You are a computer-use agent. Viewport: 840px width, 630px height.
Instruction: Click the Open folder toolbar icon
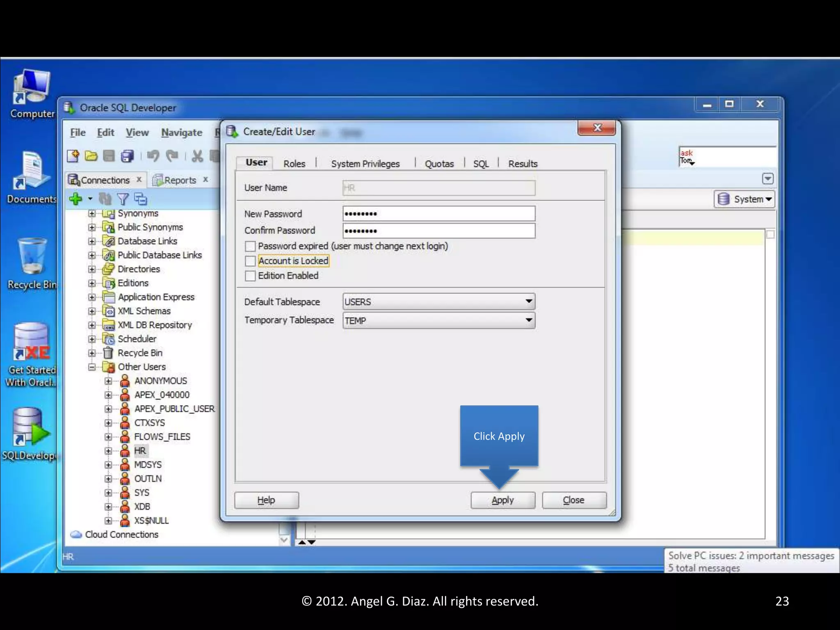(x=91, y=156)
